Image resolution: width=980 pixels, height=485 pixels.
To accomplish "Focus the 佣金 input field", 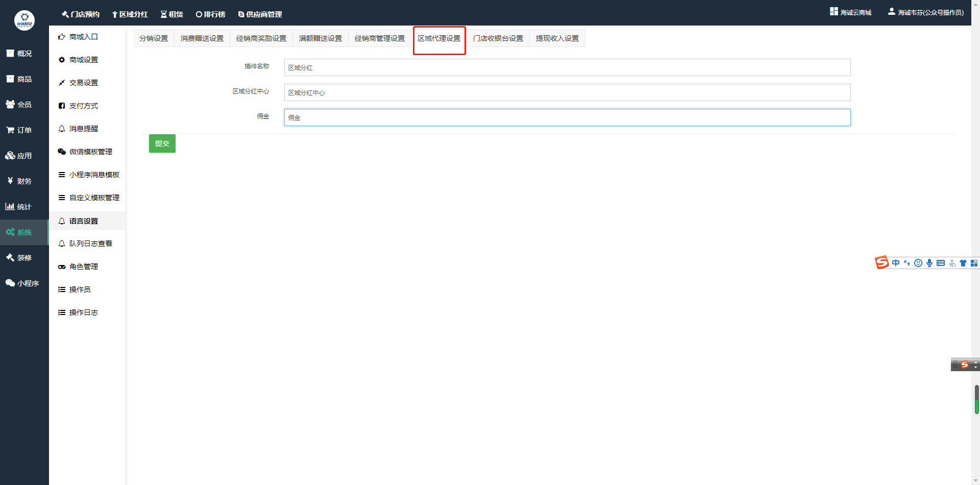I will point(568,117).
